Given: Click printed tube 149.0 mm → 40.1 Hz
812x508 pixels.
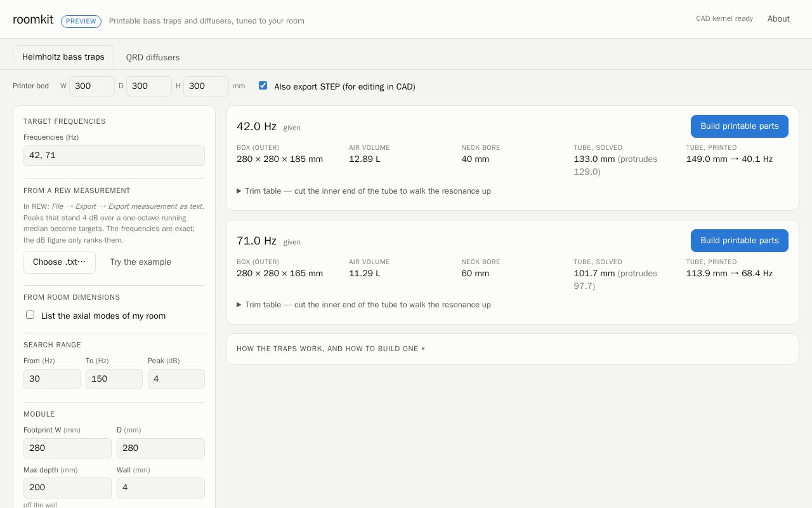Looking at the screenshot, I should coord(730,159).
